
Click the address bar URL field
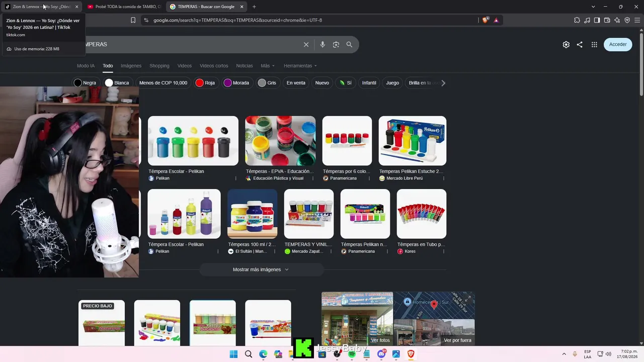point(312,20)
